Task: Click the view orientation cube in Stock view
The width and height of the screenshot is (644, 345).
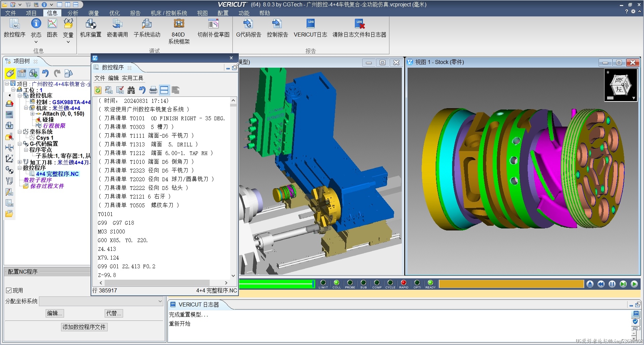Action: (x=621, y=85)
